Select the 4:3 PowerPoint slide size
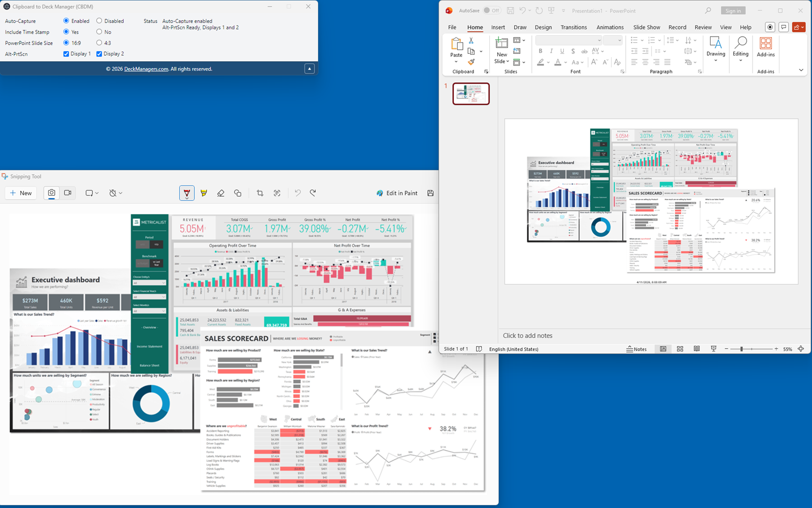The image size is (812, 508). 99,43
